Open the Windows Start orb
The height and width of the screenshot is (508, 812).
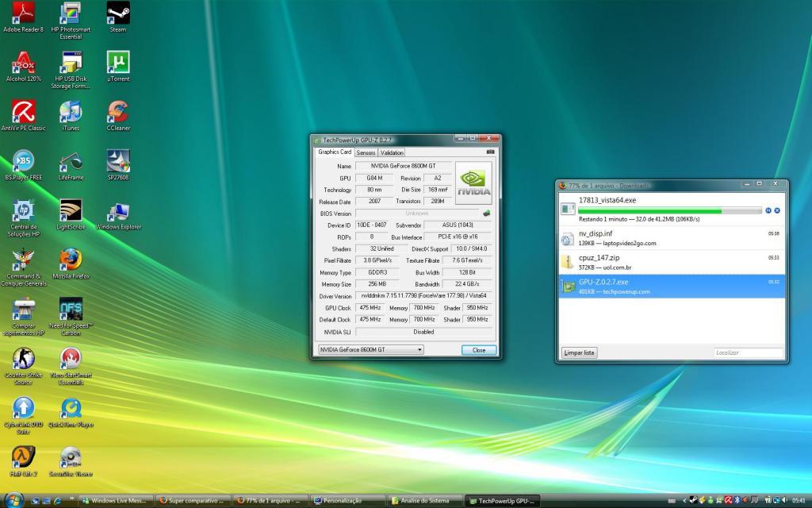(13, 500)
